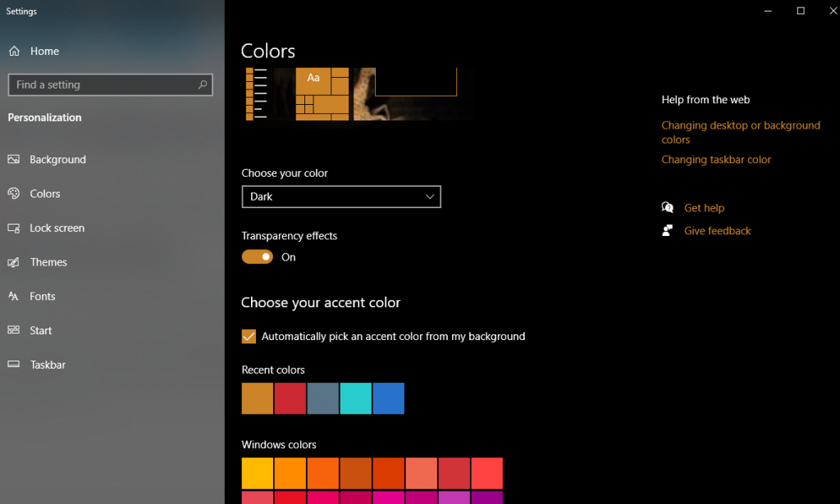Pick the gray-blue recent color swatch
This screenshot has width=840, height=504.
tap(322, 398)
